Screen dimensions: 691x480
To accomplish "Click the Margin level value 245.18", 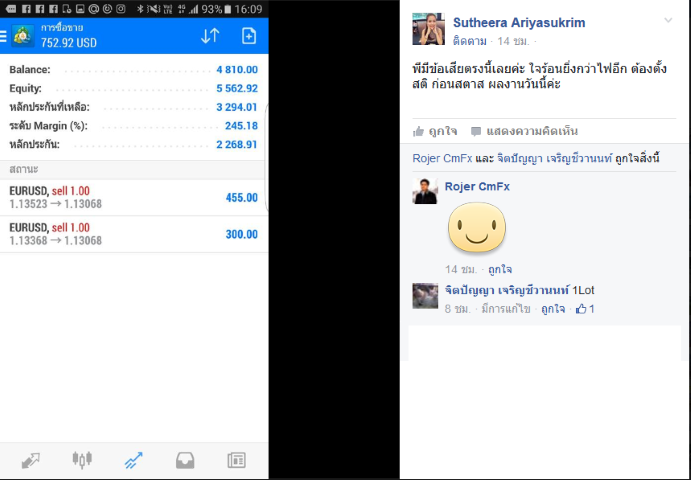I will click(241, 126).
